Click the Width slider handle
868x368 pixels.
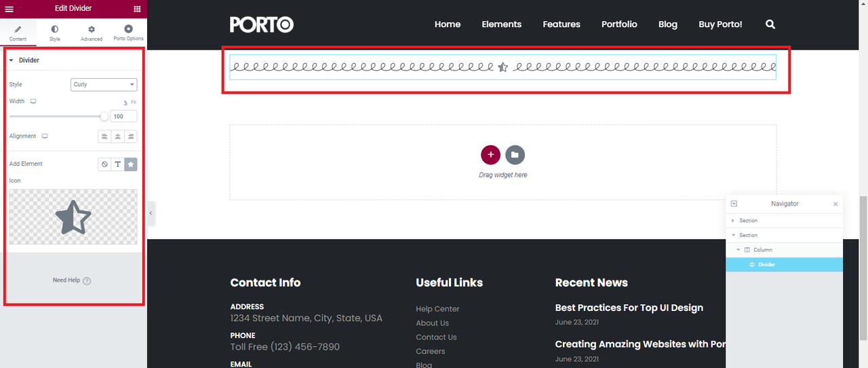pos(104,116)
